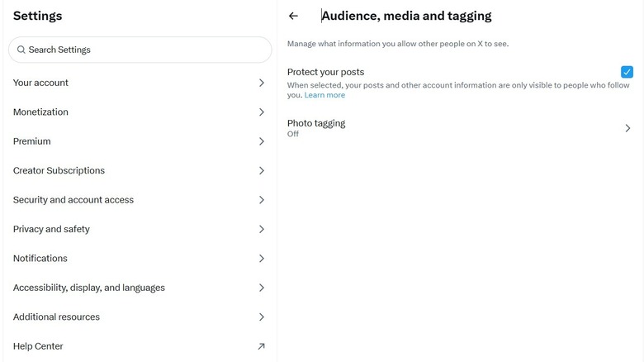Viewport: 644px width, 362px height.
Task: Select Your account menu item
Action: (x=41, y=83)
